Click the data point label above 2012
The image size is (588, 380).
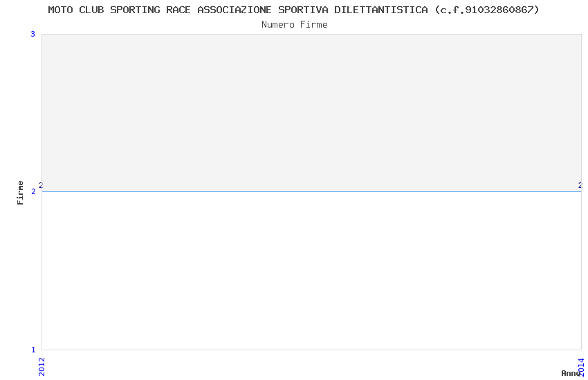(41, 185)
